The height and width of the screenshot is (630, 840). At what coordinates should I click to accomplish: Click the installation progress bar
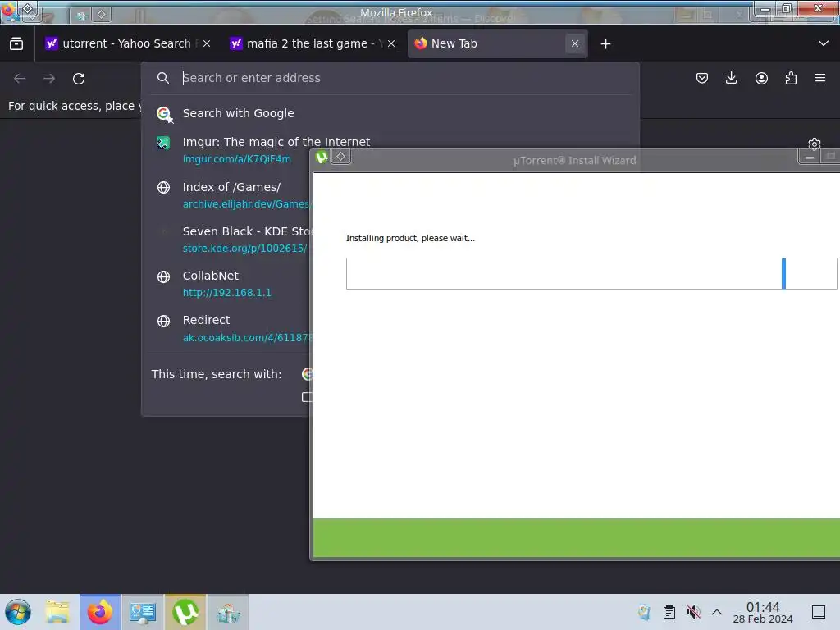(591, 274)
